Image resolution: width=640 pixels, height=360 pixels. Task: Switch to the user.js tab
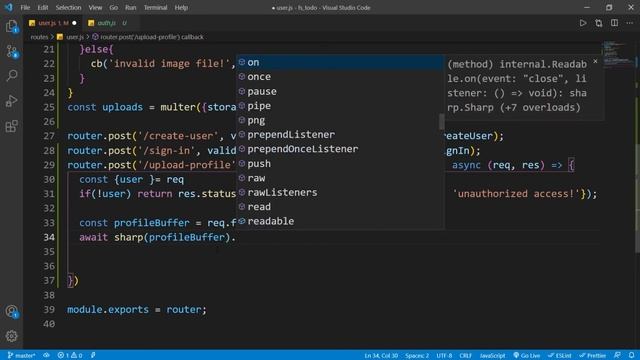click(52, 23)
